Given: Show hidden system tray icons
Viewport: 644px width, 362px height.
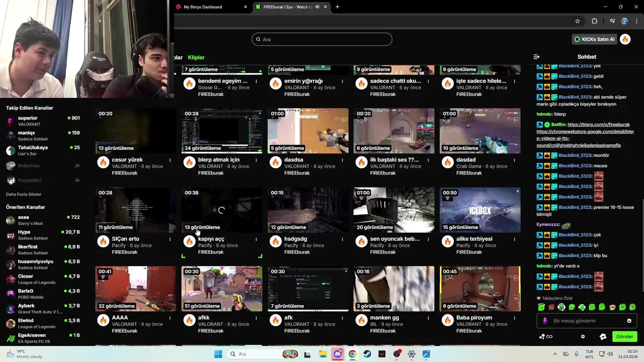Looking at the screenshot, I should click(x=555, y=354).
